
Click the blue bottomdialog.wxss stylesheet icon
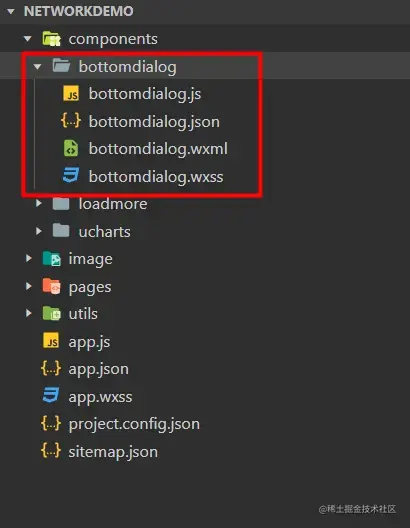click(x=71, y=175)
